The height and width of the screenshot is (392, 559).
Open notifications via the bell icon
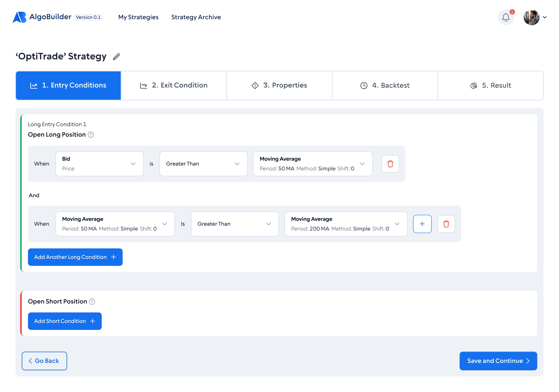coord(506,17)
